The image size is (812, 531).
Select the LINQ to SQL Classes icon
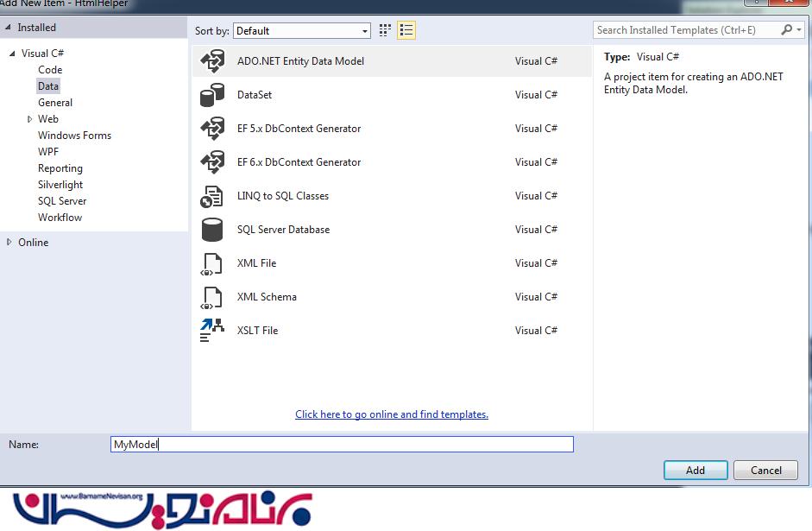[x=211, y=196]
